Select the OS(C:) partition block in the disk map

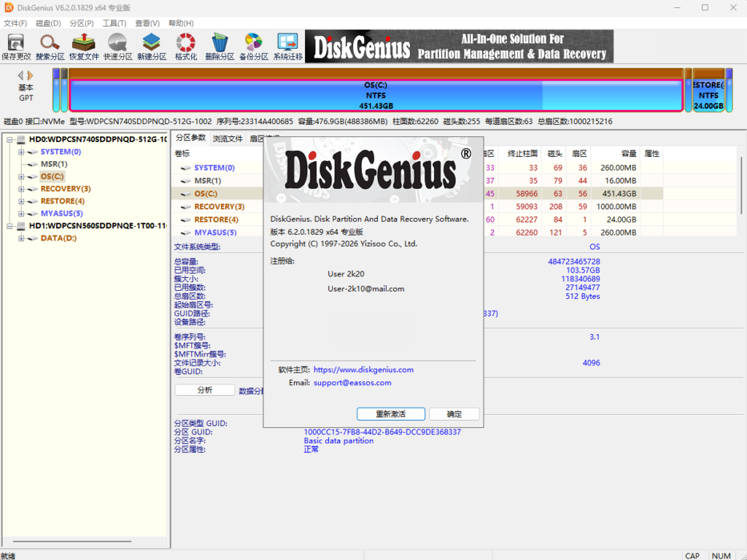pyautogui.click(x=376, y=96)
